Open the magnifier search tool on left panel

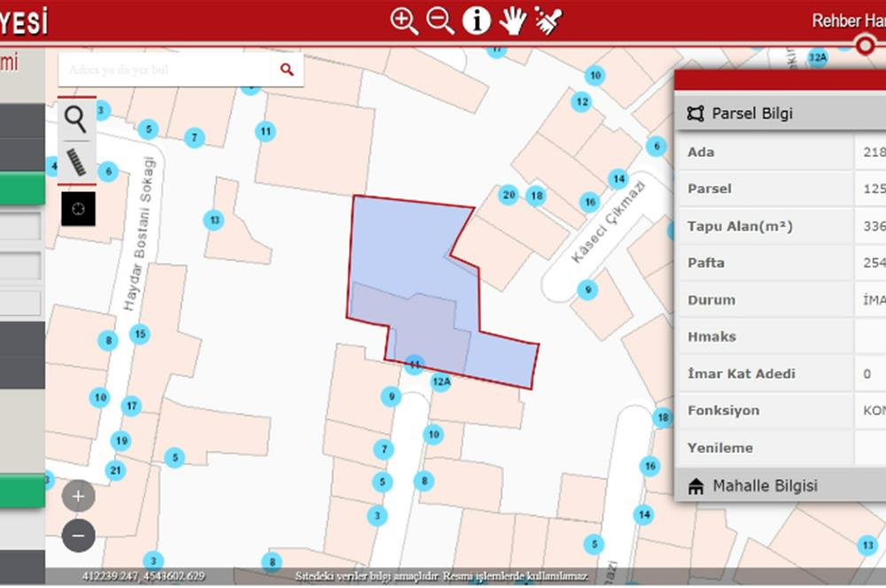click(75, 120)
